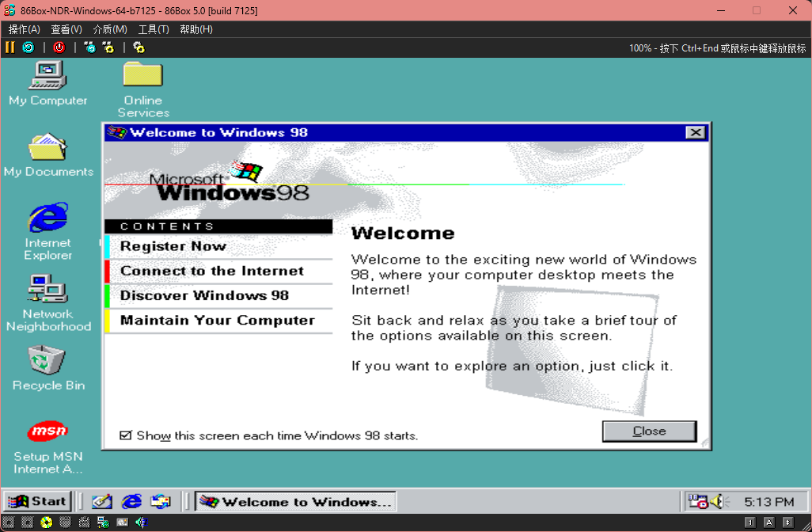Close the Welcome to Windows 98 window
Screen dimensions: 812x532
pyautogui.click(x=696, y=133)
